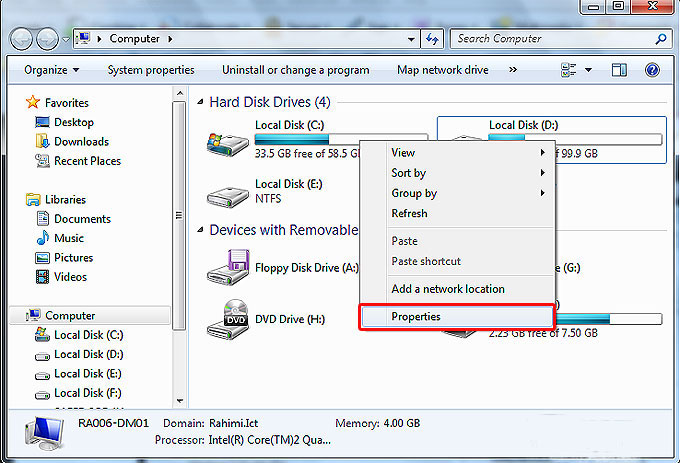
Task: Click the Change your view icon
Action: click(x=570, y=70)
